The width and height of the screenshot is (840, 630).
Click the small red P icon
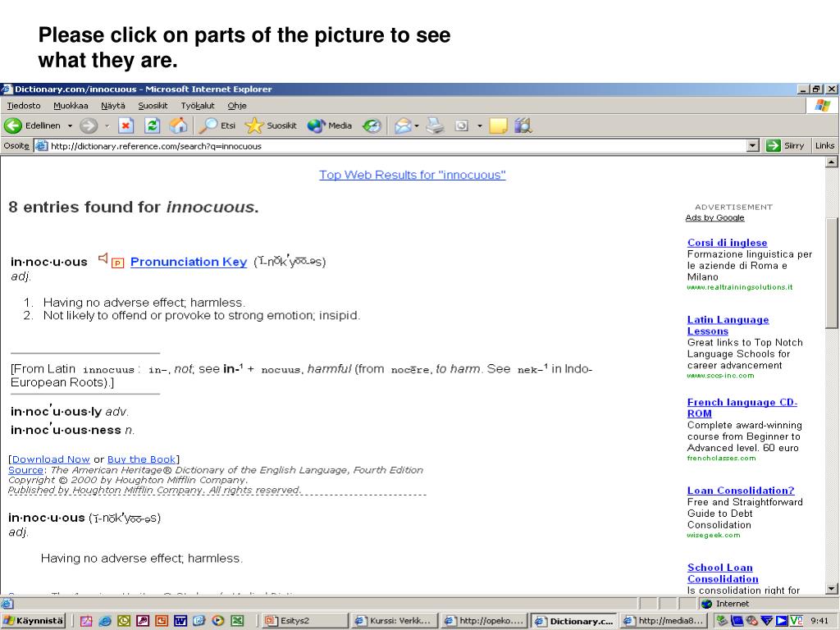[x=118, y=263]
